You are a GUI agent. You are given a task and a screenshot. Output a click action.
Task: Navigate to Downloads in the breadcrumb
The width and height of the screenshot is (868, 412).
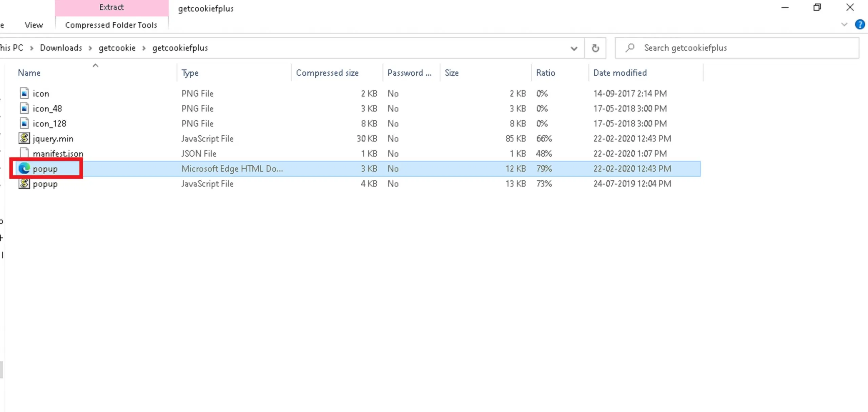click(61, 48)
